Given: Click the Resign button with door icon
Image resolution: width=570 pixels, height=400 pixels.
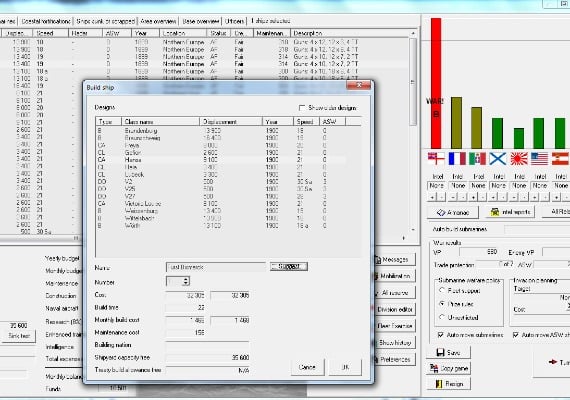Looking at the screenshot, I should click(449, 384).
